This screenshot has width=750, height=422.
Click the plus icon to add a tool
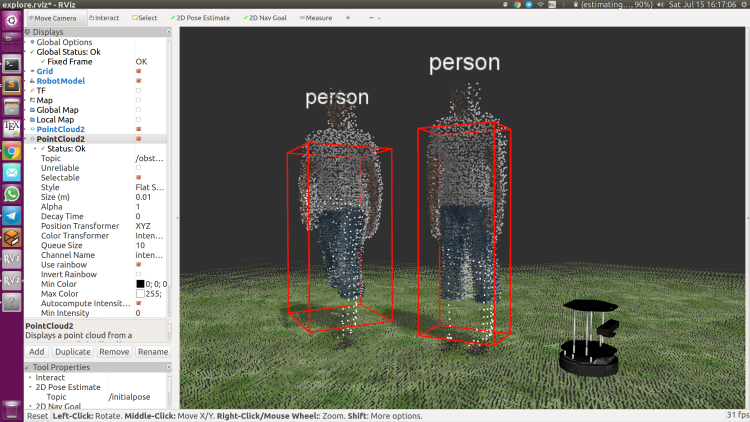pos(348,18)
